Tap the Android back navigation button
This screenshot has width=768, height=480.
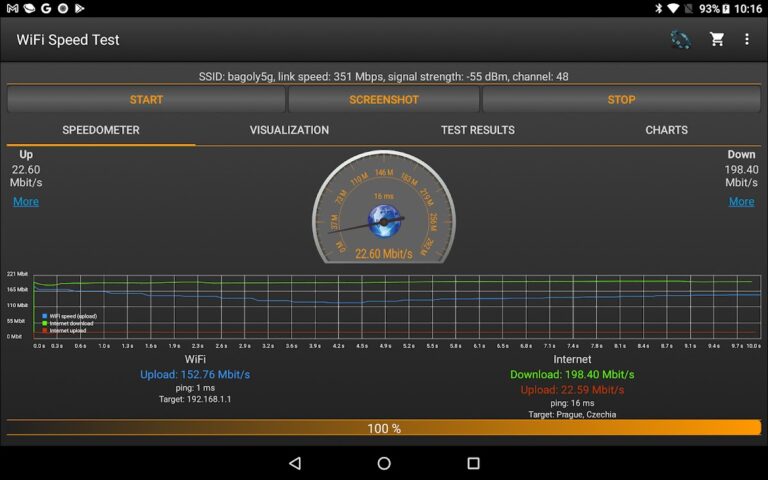pos(295,463)
